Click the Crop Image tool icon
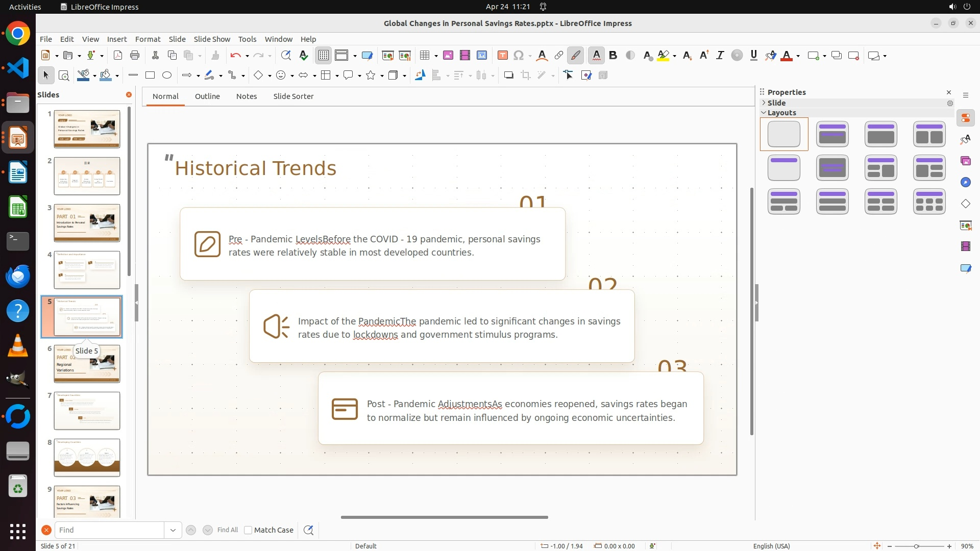 (x=526, y=75)
